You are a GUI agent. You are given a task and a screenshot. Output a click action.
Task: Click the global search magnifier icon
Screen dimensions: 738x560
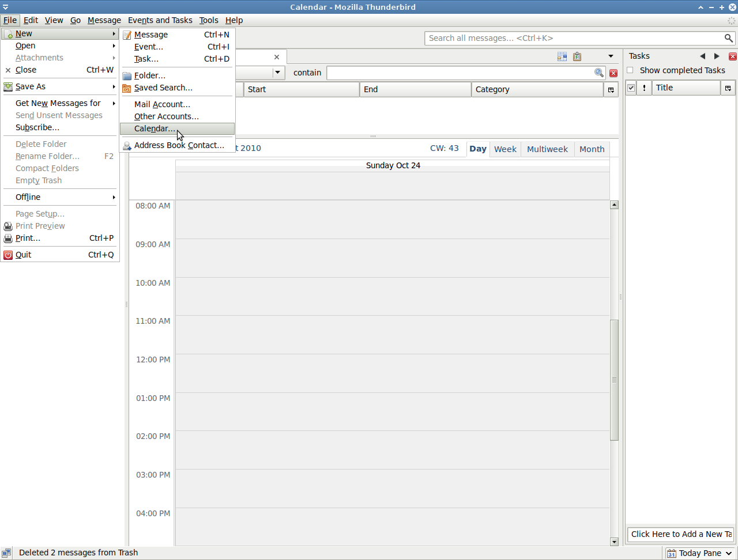729,38
